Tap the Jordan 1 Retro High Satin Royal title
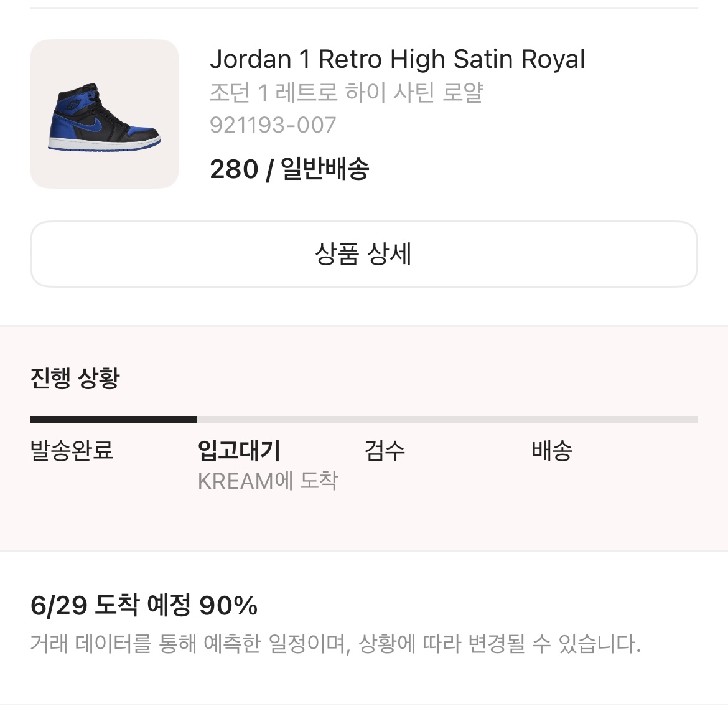The image size is (728, 711). [397, 60]
